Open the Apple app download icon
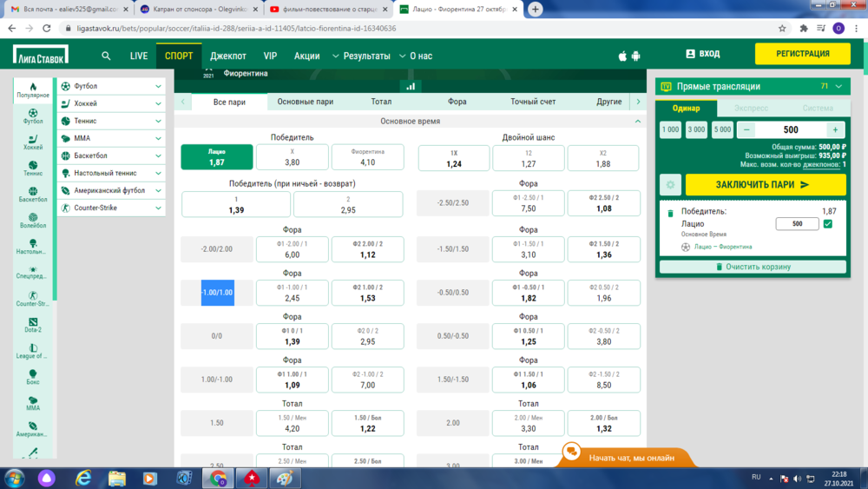The image size is (868, 489). (622, 56)
